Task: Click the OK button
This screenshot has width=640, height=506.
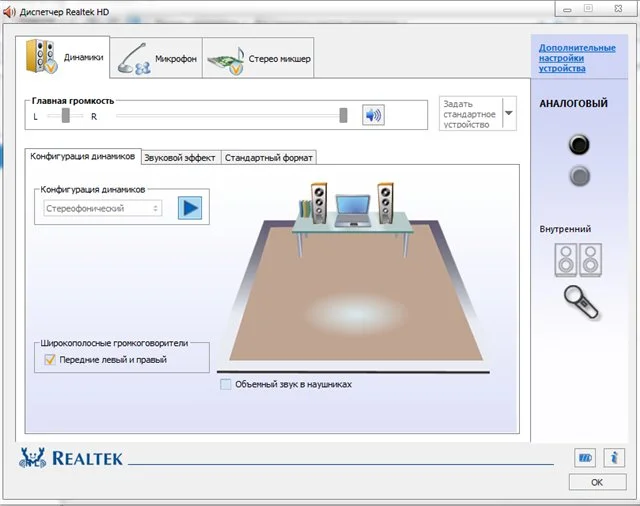Action: 597,482
